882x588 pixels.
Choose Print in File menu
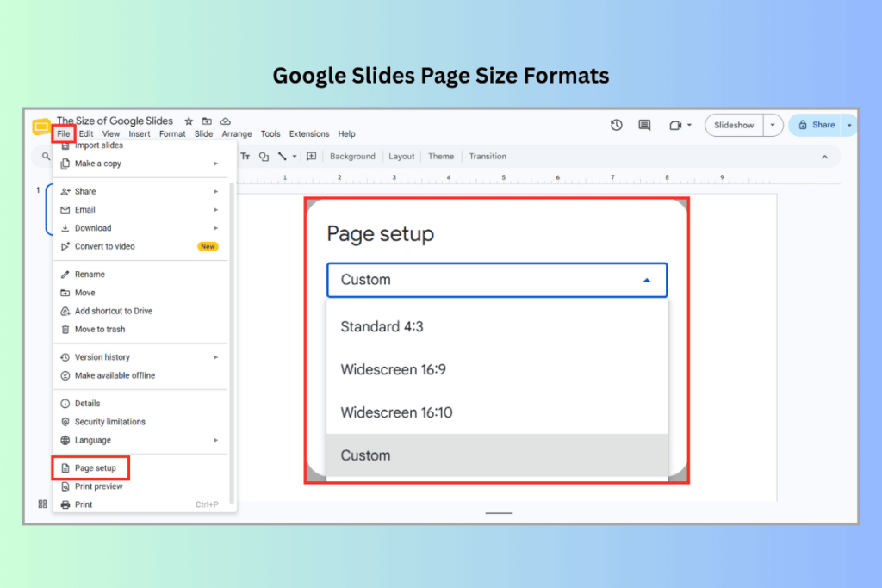click(x=140, y=504)
